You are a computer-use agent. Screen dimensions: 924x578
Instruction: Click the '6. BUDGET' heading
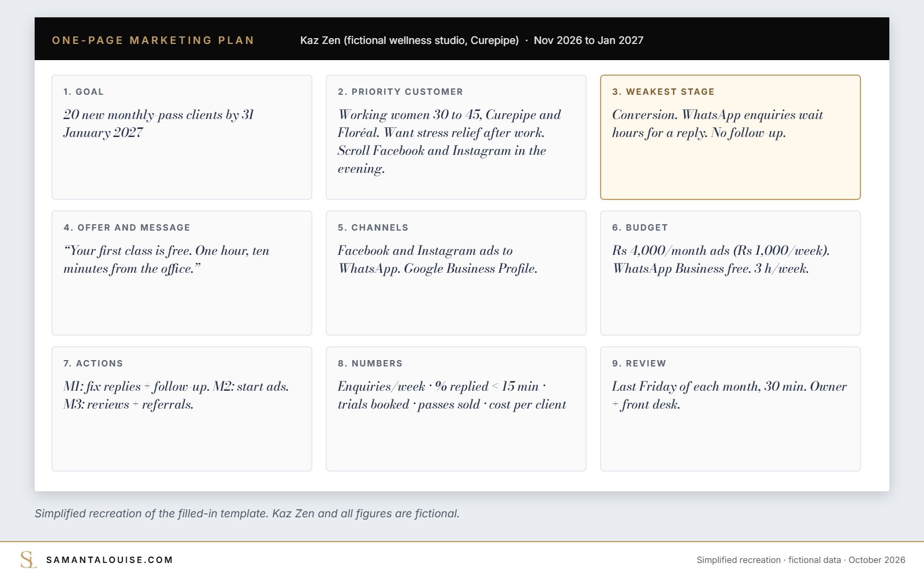tap(640, 228)
